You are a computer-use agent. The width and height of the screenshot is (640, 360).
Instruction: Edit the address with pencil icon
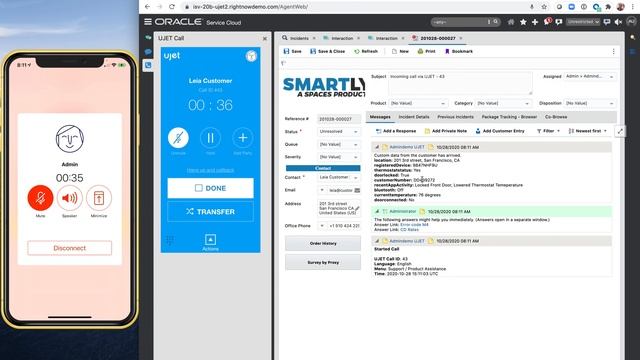357,209
